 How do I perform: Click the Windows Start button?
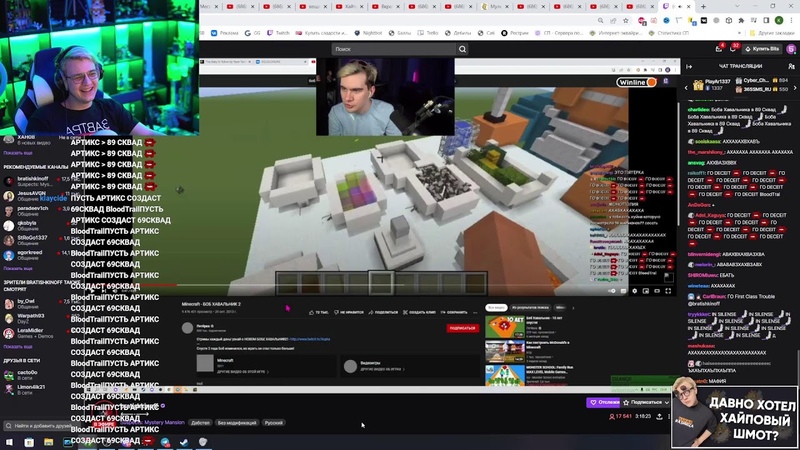[x=9, y=442]
